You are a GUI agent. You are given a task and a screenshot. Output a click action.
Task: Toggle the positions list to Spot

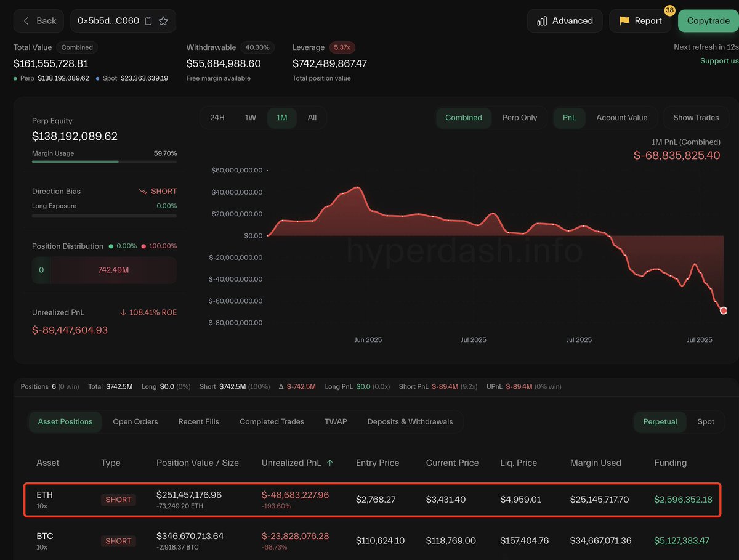coord(706,421)
